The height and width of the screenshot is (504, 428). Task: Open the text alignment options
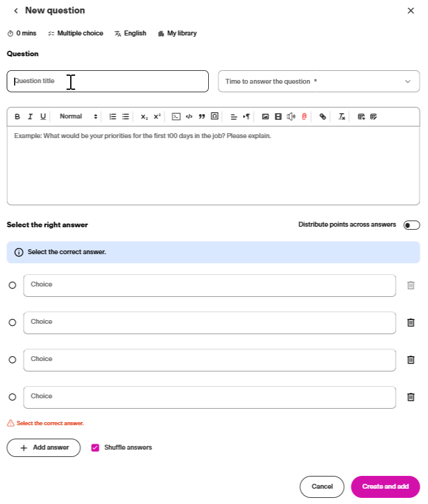point(234,117)
